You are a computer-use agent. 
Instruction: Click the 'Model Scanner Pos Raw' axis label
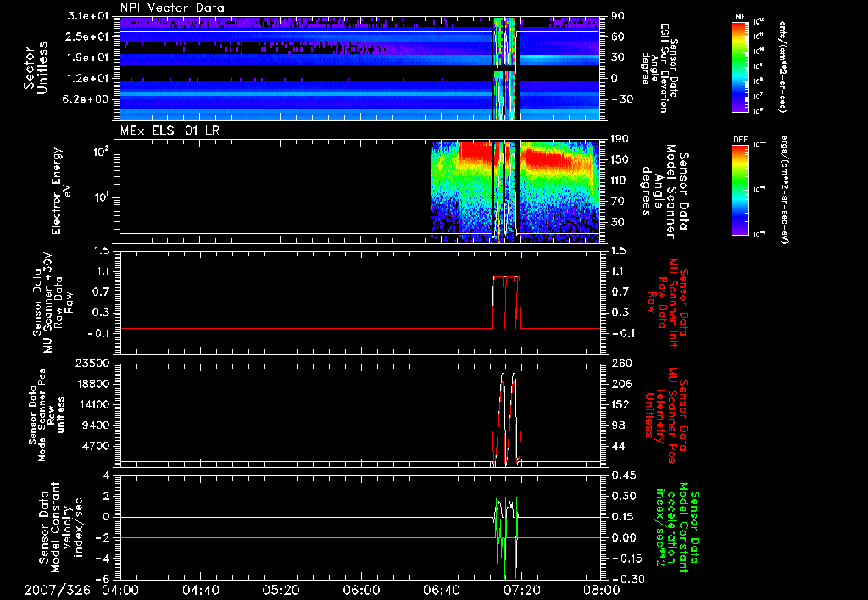tap(46, 415)
